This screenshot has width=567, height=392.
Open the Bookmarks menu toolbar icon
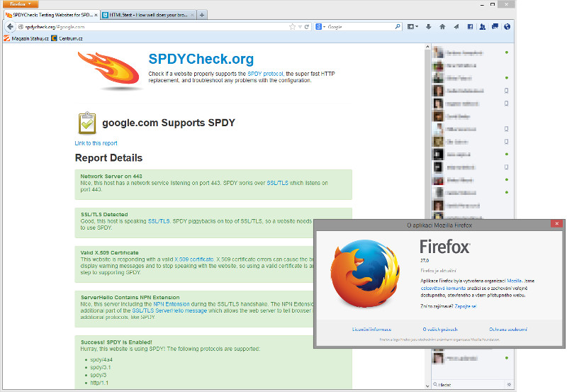[412, 27]
